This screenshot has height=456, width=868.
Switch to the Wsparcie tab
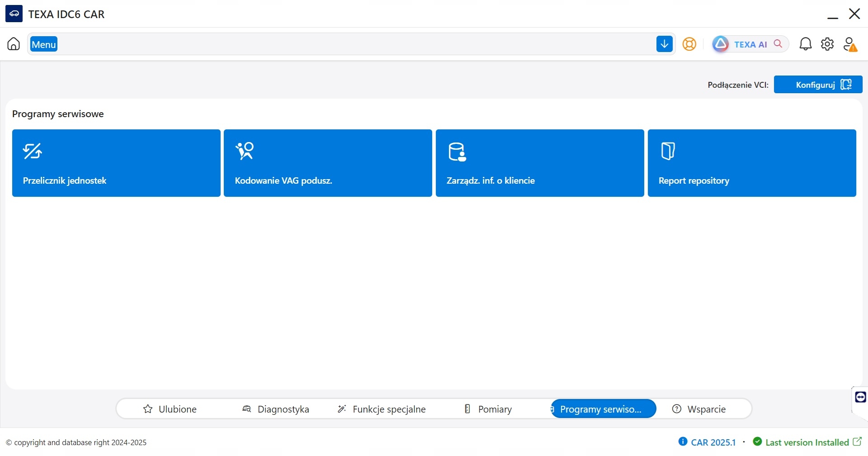coord(699,409)
